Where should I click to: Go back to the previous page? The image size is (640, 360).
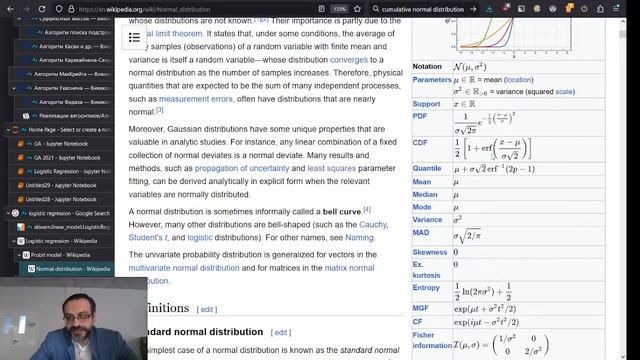[11, 9]
